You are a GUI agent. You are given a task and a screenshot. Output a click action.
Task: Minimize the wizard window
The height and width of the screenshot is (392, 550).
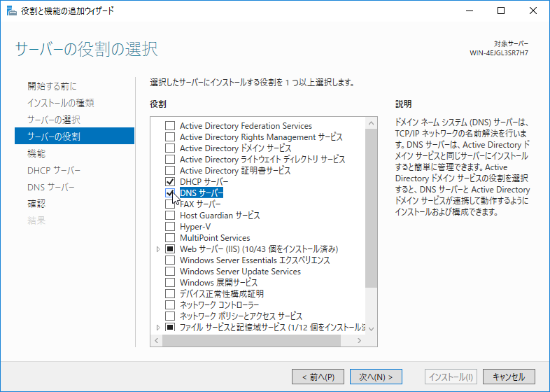[470, 11]
